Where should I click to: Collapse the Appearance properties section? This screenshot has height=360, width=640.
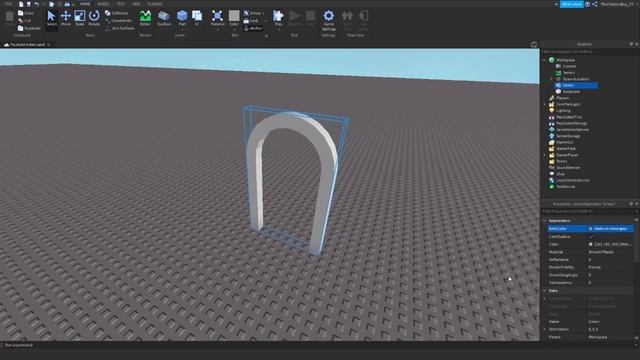(x=544, y=221)
